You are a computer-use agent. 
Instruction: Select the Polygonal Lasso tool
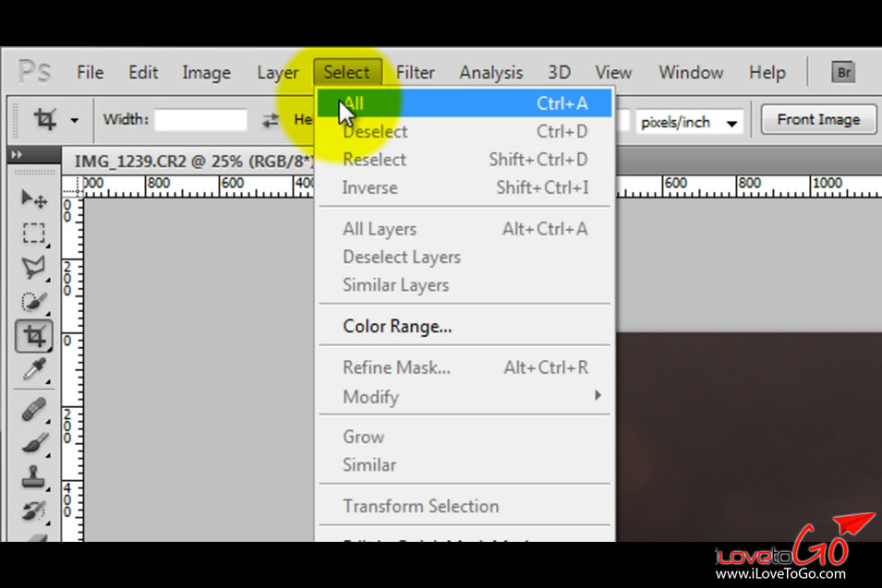[x=34, y=268]
